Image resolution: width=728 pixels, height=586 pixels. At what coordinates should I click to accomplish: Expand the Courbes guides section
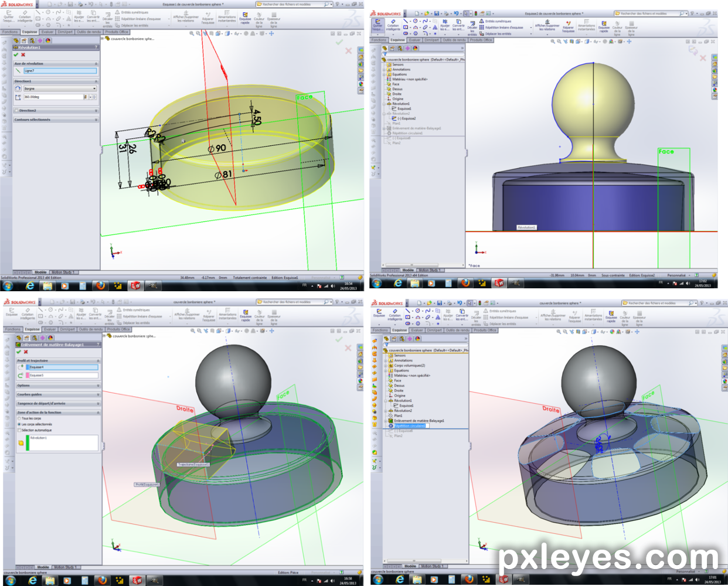pyautogui.click(x=98, y=394)
